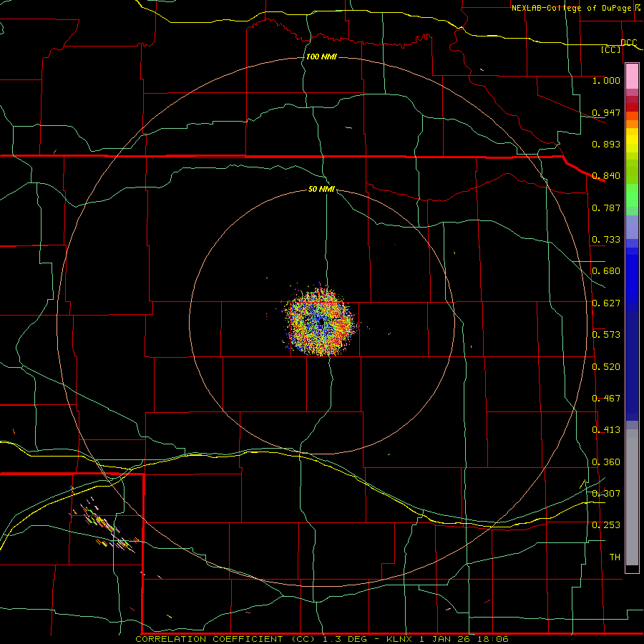Click the 1 JAN 26 date text
Screen dimensions: 644x644
pos(444,639)
